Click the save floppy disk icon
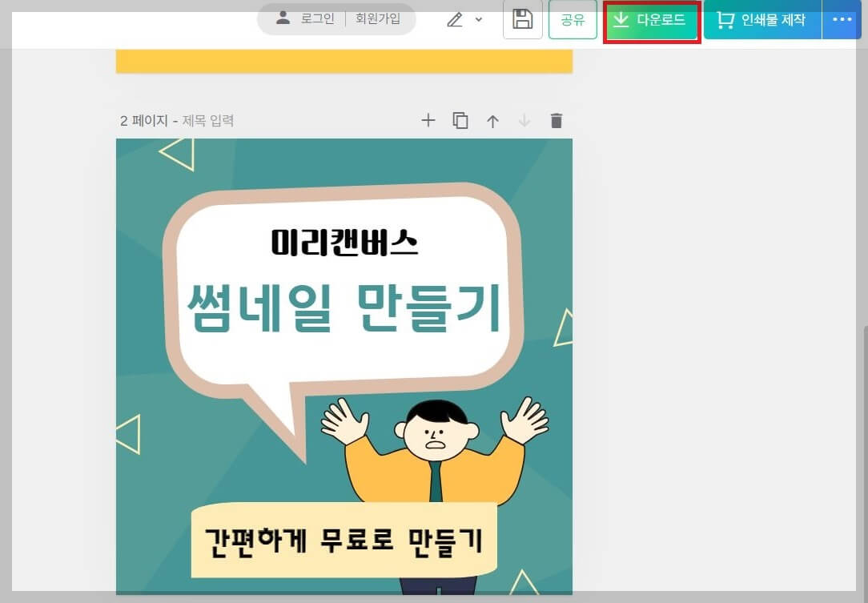This screenshot has width=868, height=603. pyautogui.click(x=523, y=20)
